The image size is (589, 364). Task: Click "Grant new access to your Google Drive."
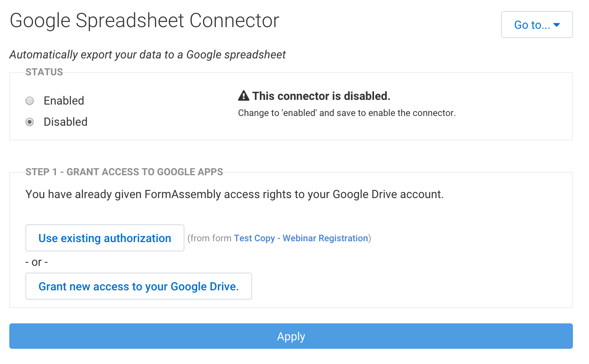pos(139,287)
